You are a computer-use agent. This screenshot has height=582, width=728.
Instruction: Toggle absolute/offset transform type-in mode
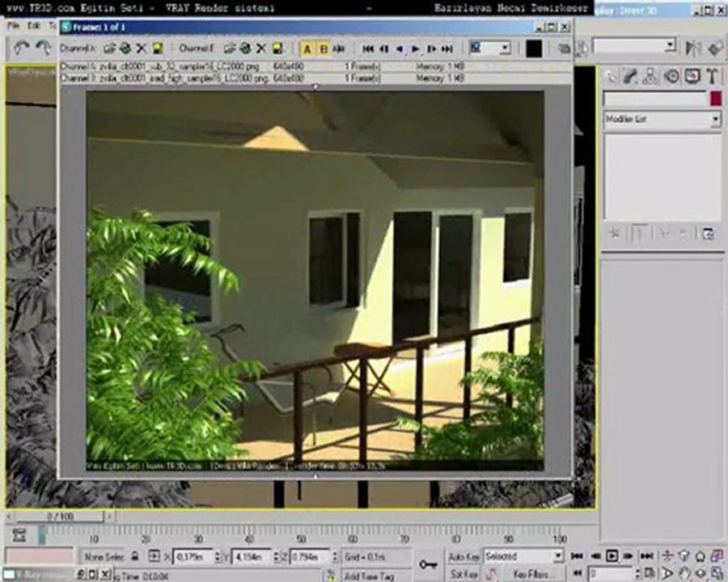154,556
